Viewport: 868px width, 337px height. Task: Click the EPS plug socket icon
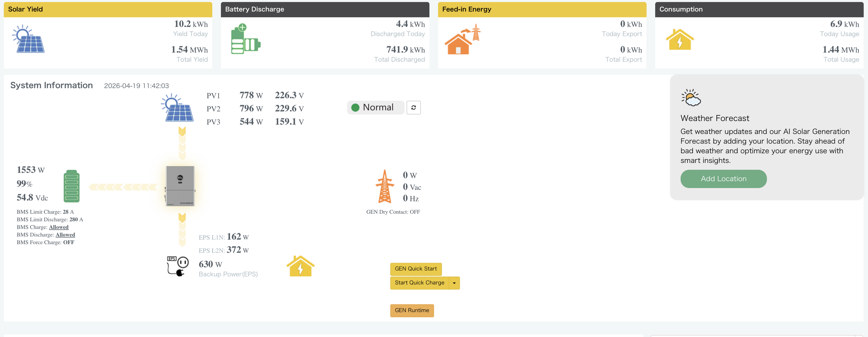pos(178,266)
